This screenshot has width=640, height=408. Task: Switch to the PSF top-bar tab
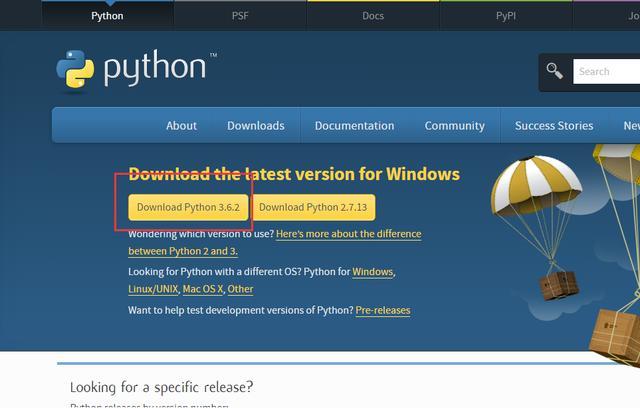point(240,16)
